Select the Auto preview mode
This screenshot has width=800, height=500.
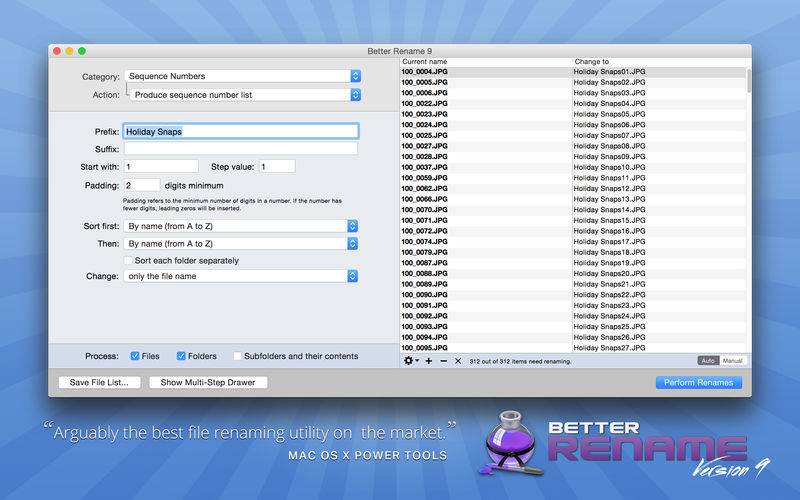tap(709, 361)
